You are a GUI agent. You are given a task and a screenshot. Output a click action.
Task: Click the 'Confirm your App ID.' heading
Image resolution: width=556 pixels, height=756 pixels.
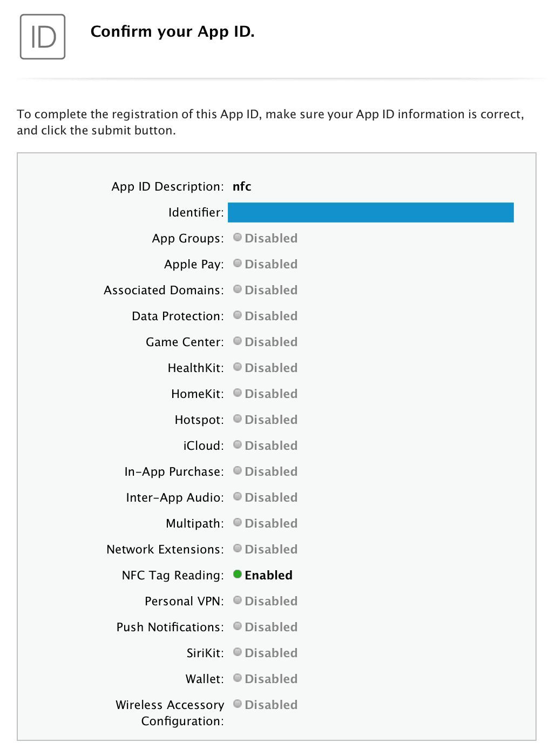[x=173, y=31]
